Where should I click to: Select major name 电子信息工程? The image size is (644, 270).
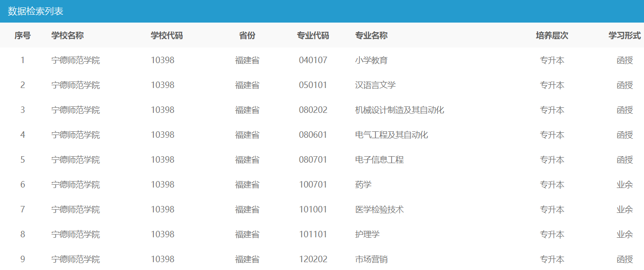tap(380, 160)
